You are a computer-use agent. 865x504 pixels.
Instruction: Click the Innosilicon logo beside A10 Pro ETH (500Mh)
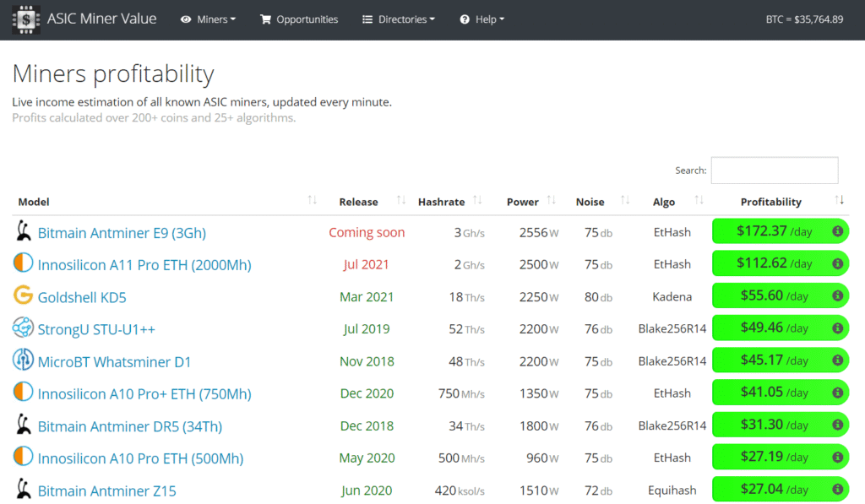click(23, 457)
